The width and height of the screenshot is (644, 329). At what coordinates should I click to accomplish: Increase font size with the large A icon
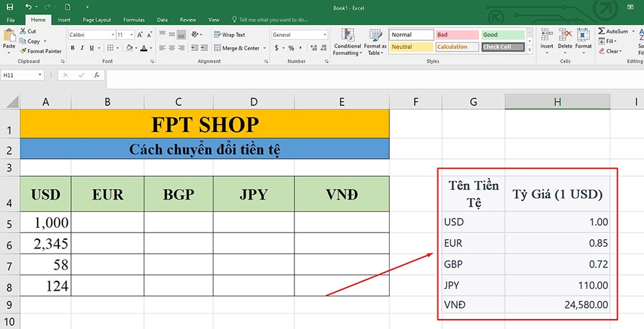pos(140,35)
